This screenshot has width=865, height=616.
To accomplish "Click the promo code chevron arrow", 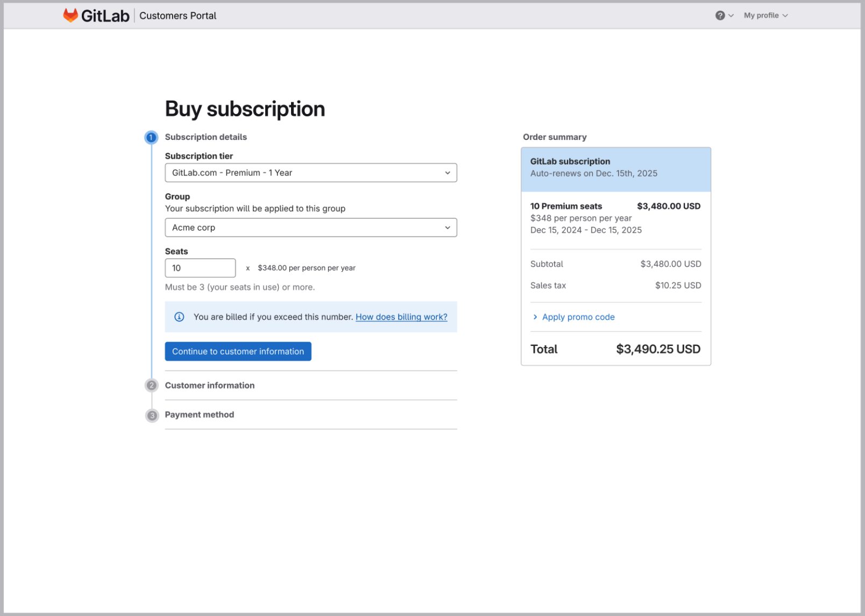I will (535, 317).
